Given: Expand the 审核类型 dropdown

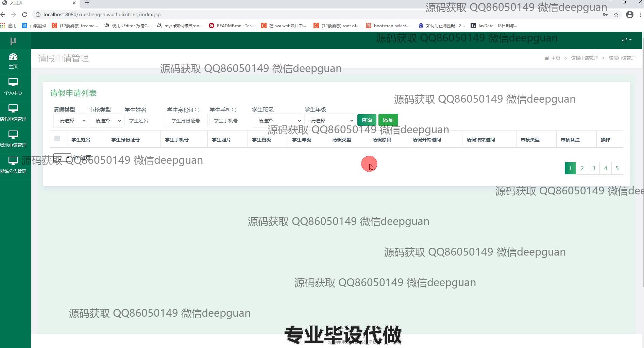Looking at the screenshot, I should [106, 121].
